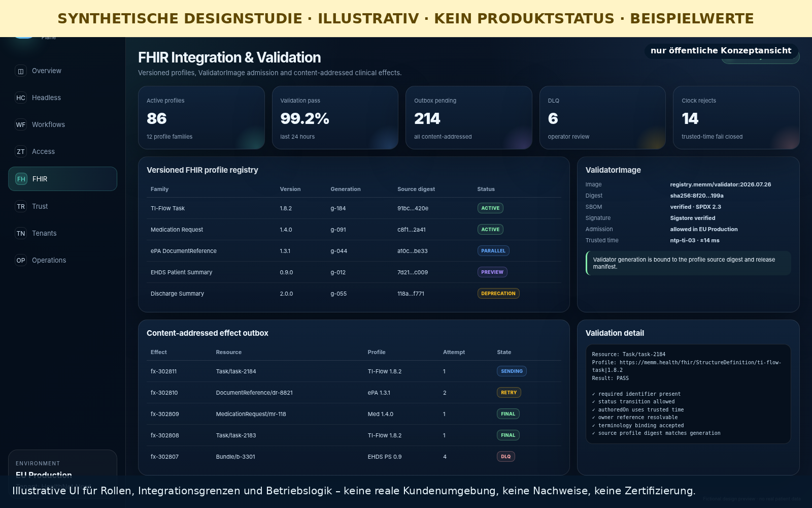Click version 2.0.0 of Discharge Summary
This screenshot has width=812, height=508.
coord(286,294)
